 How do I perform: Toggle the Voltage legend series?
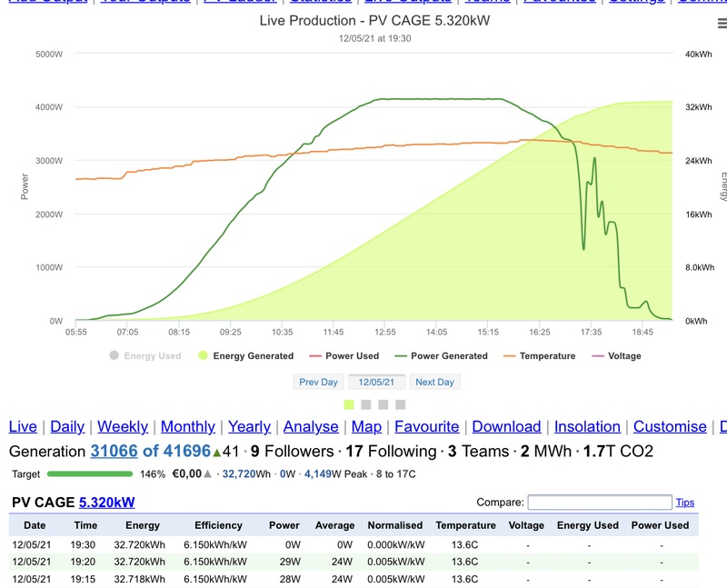click(x=617, y=355)
